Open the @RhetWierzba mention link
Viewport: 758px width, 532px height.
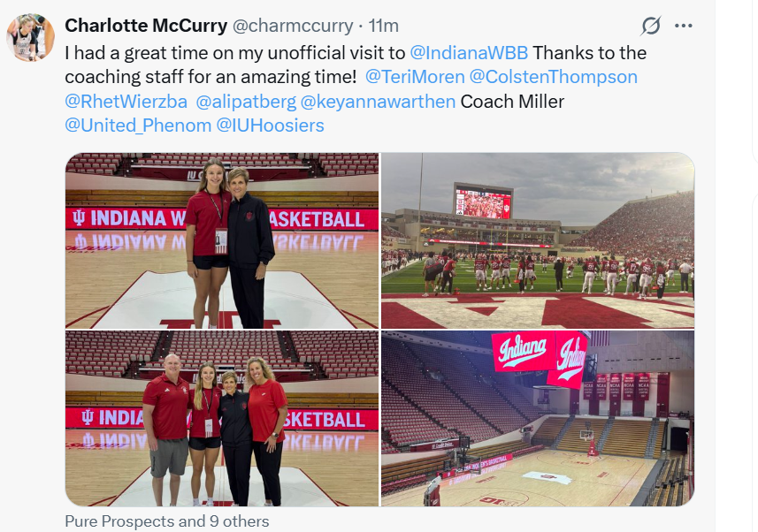pyautogui.click(x=126, y=102)
